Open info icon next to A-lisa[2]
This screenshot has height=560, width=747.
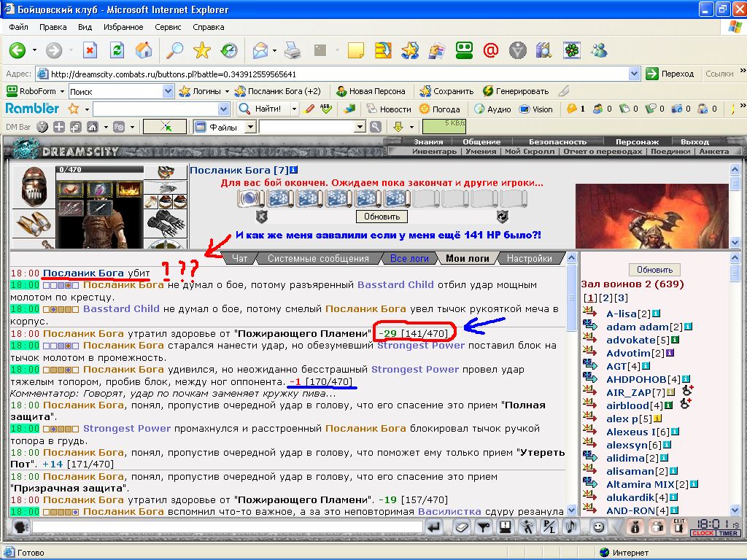pyautogui.click(x=656, y=314)
